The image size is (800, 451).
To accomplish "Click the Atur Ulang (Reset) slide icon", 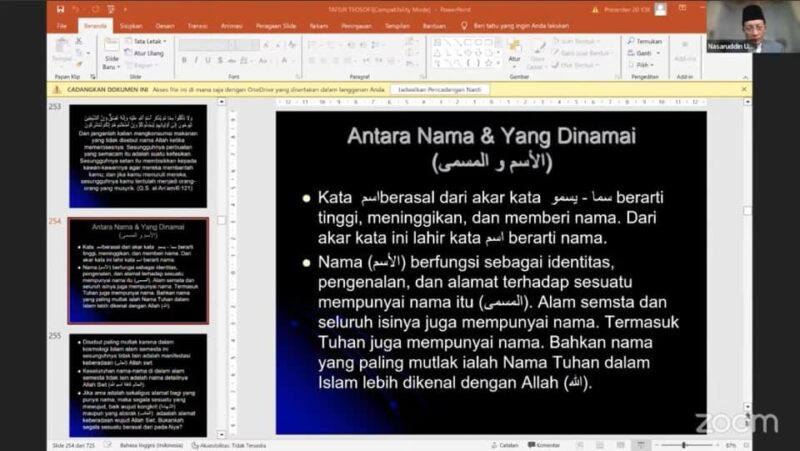I will [x=146, y=53].
